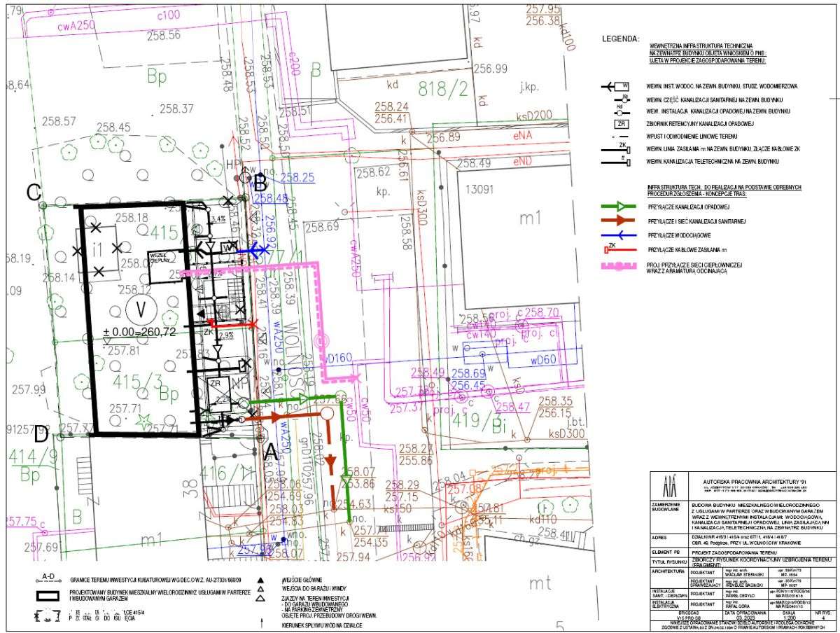Image resolution: width=840 pixels, height=633 pixels.
Task: Click the "wD60" blue pipe label
Action: pos(545,361)
